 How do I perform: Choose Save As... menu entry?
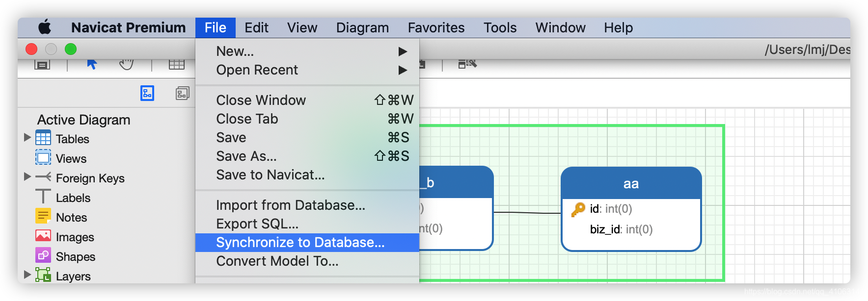307,156
